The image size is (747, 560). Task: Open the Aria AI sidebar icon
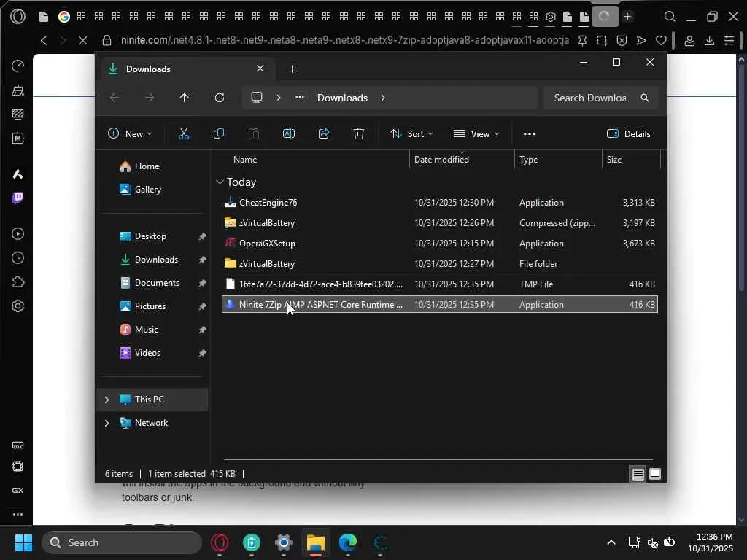(x=18, y=174)
